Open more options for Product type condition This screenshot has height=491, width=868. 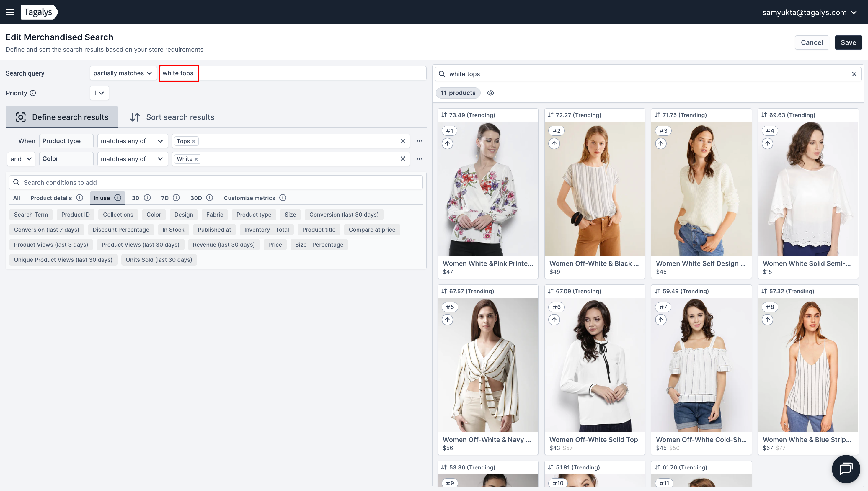click(x=419, y=141)
